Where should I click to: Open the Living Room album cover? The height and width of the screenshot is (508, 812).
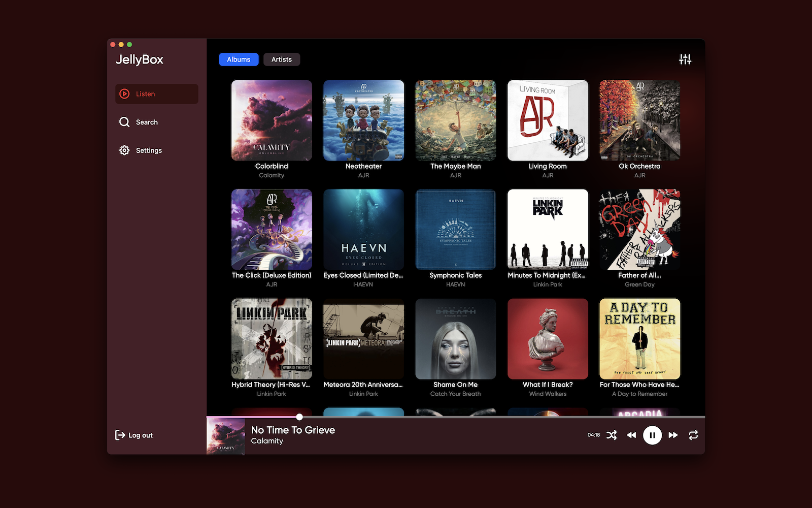548,120
